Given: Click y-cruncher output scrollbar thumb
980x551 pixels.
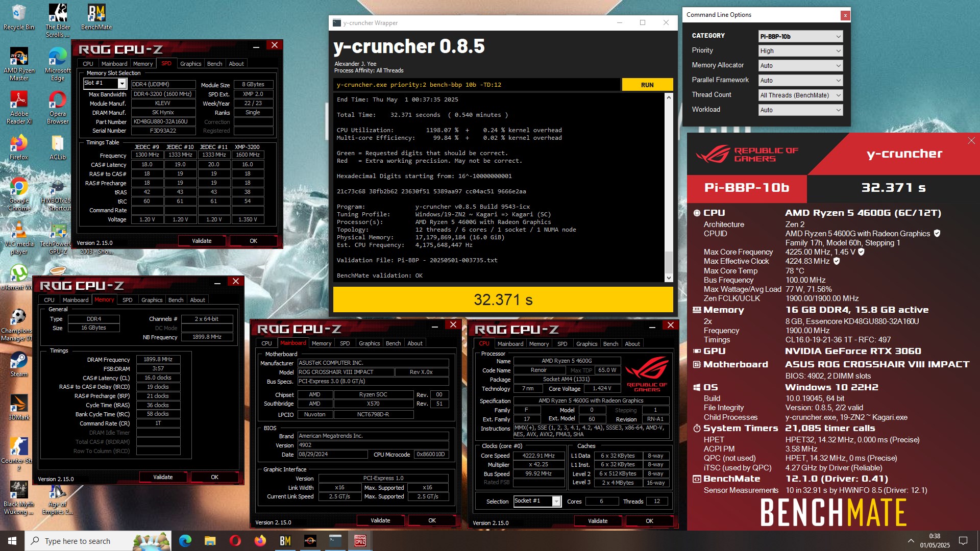Looking at the screenshot, I should (x=669, y=262).
